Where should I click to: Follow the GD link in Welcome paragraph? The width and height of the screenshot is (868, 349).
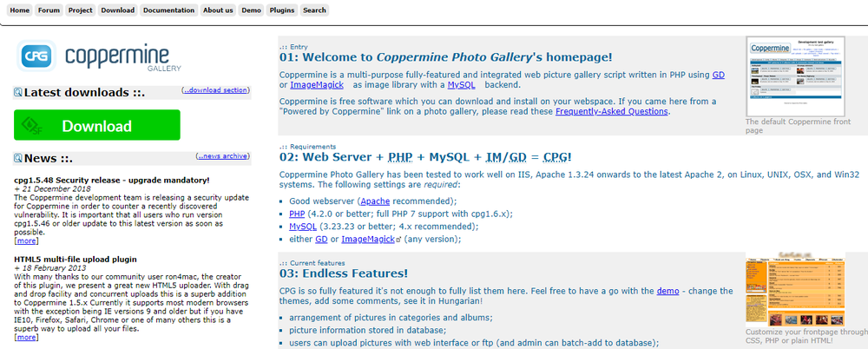coord(718,75)
